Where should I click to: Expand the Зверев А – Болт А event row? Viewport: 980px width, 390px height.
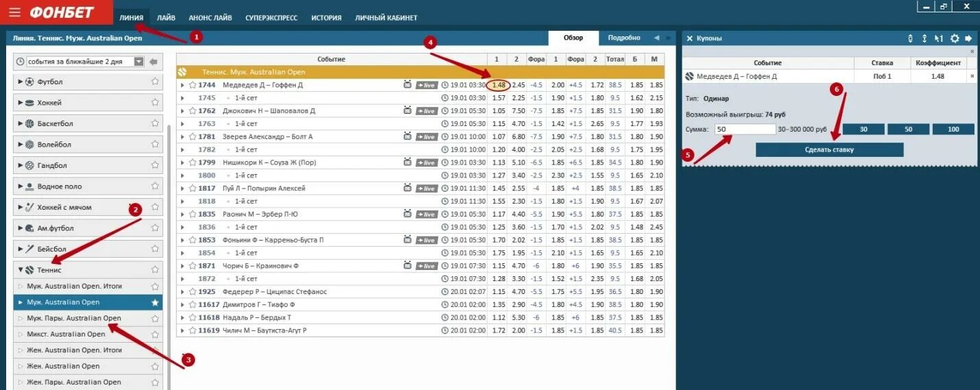(x=182, y=136)
